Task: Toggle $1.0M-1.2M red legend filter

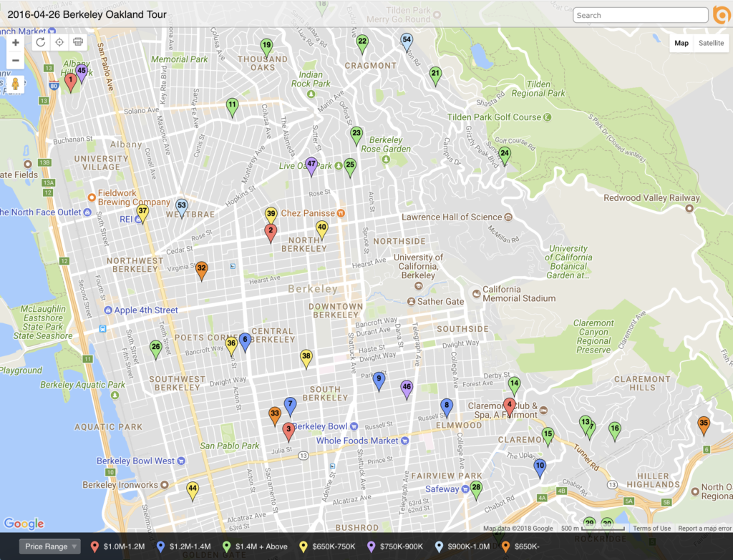Action: pyautogui.click(x=118, y=546)
